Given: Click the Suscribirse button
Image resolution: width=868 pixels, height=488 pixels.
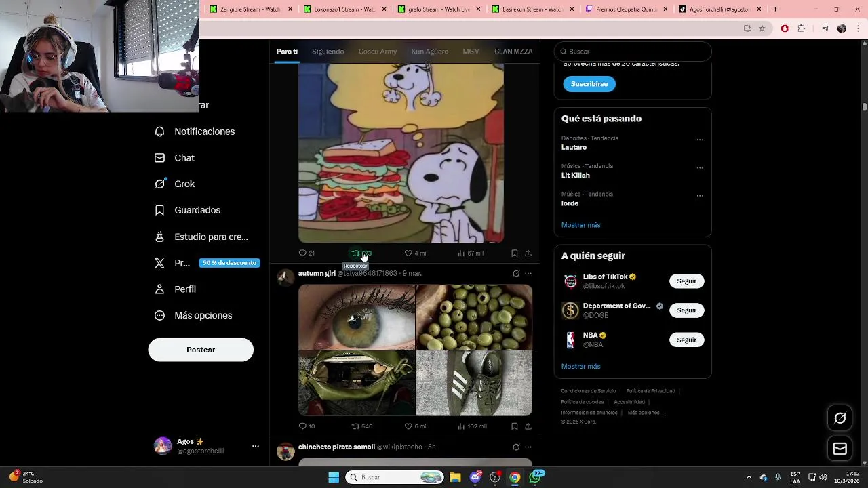Looking at the screenshot, I should pyautogui.click(x=589, y=84).
